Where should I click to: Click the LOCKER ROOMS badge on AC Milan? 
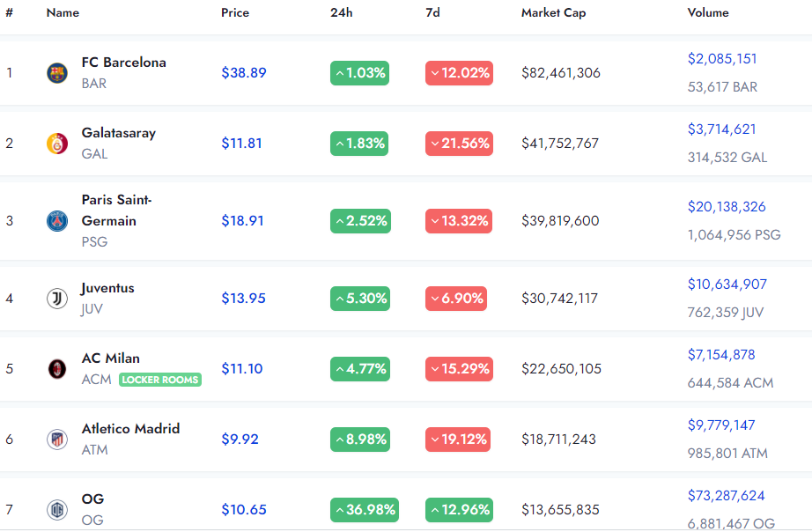tap(160, 380)
